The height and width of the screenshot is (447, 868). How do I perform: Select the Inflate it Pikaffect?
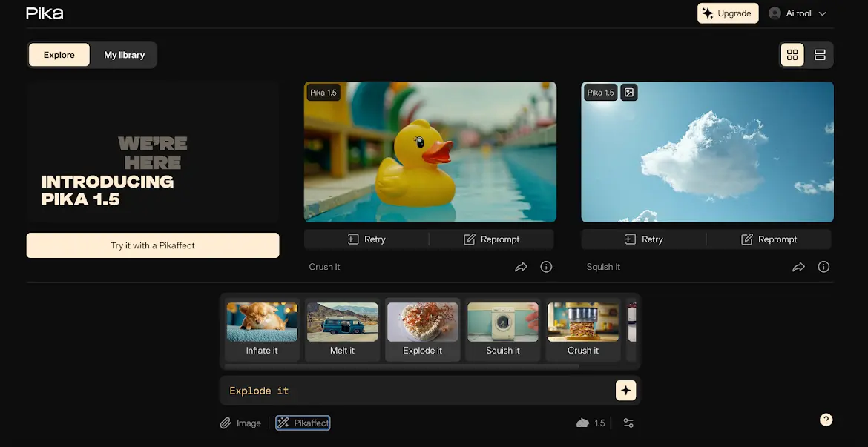tap(262, 330)
